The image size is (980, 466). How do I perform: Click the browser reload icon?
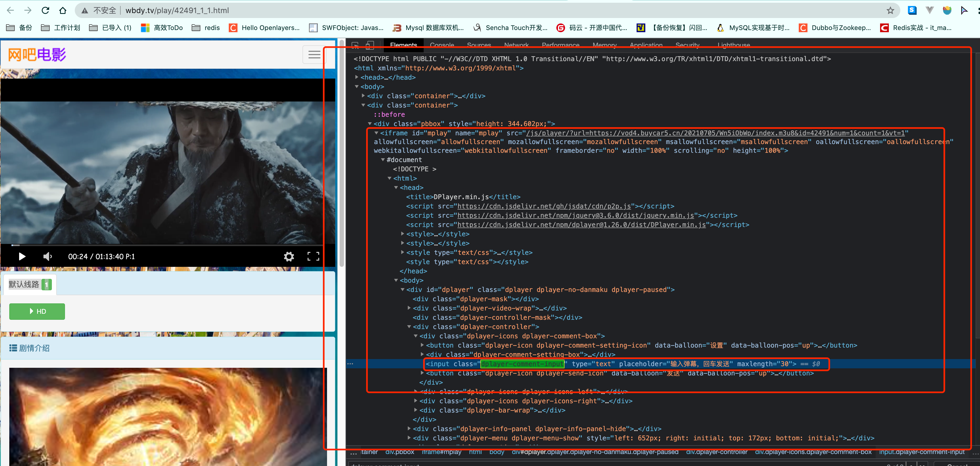pos(45,11)
